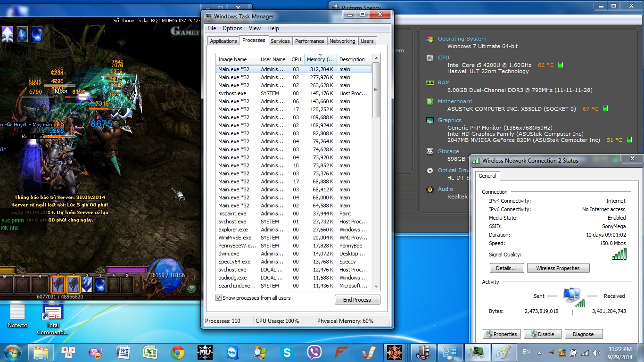Select the Speccy64.exe process row
644x362 pixels.
(x=294, y=262)
